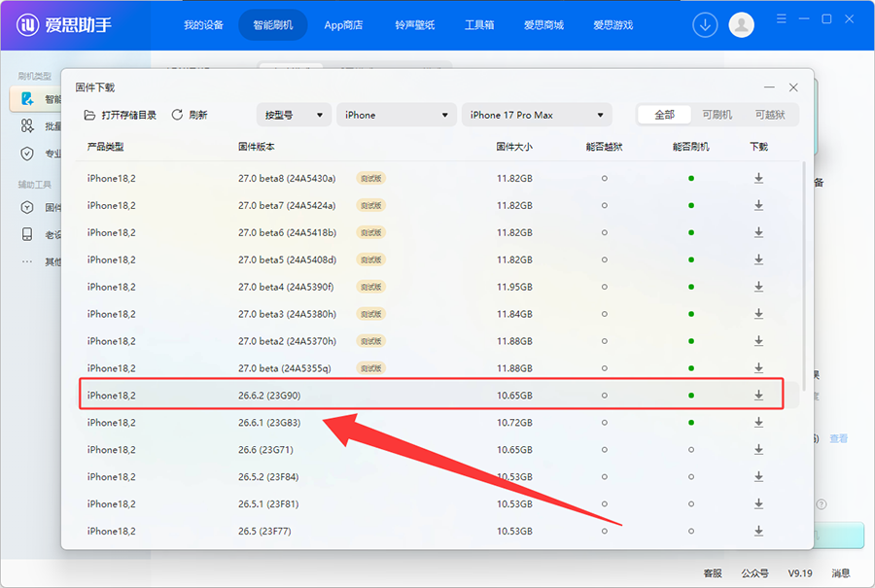Download firmware 27.0 beta2 (24A5370h)

(x=758, y=341)
